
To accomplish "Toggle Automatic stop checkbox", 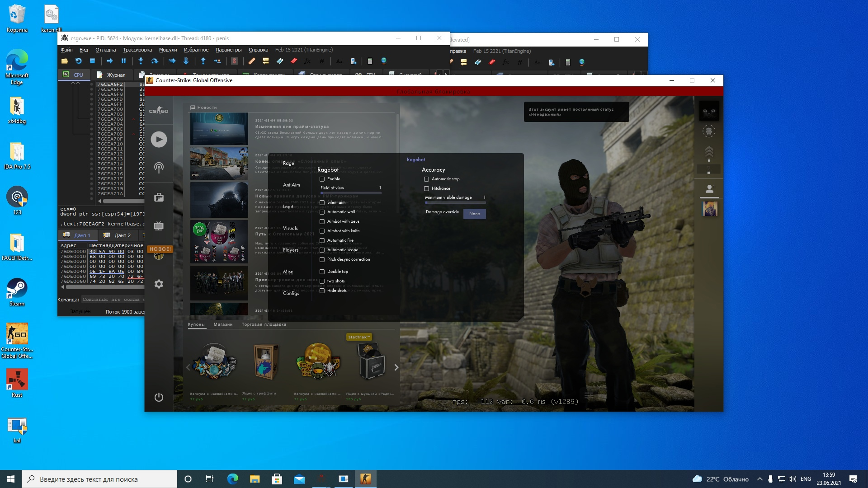I will (426, 179).
